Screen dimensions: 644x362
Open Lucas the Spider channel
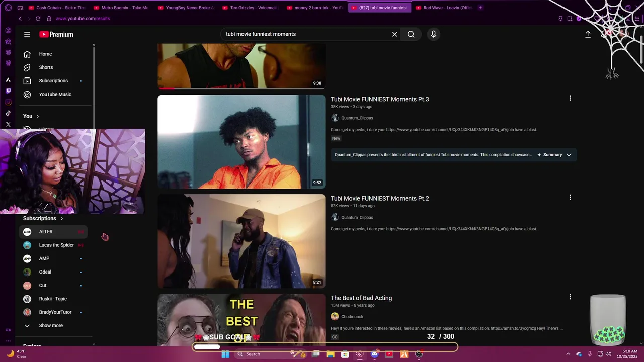(x=53, y=245)
